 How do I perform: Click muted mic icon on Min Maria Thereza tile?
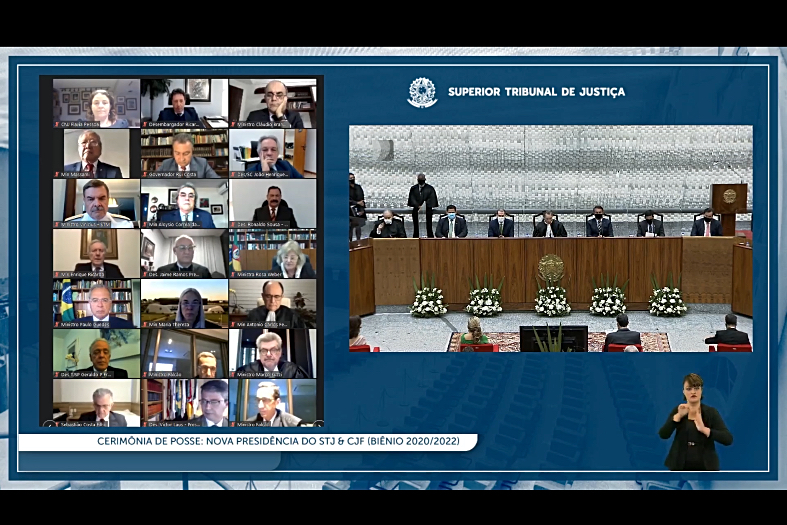pyautogui.click(x=145, y=325)
